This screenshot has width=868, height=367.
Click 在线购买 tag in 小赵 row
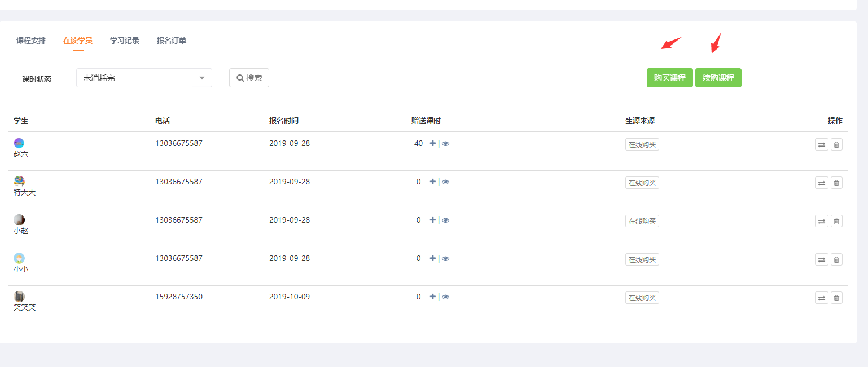[x=642, y=221]
